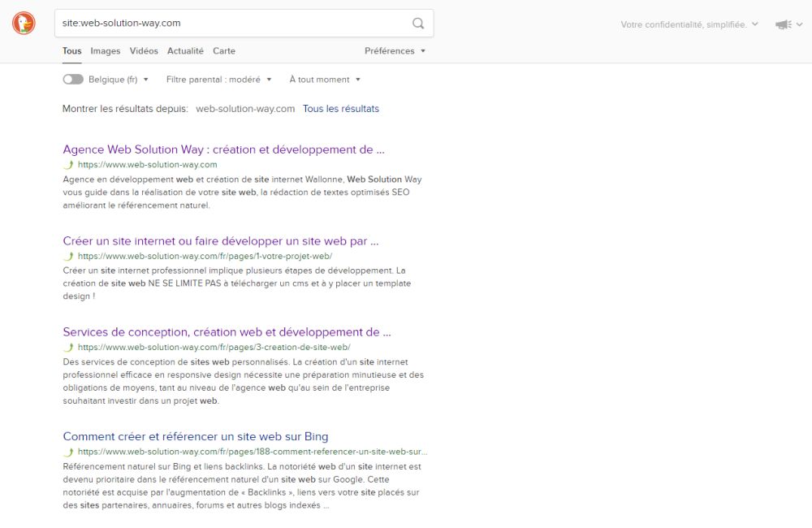This screenshot has height=528, width=812.
Task: Click web-solution-way.com text after Montrer les résultats
Action: tap(245, 109)
